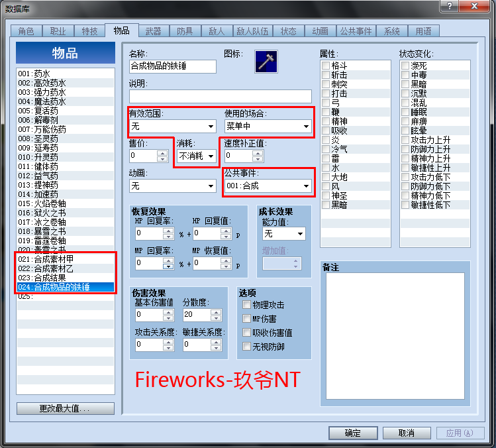Select item 023:合成结果
496x448 pixels.
(x=66, y=278)
